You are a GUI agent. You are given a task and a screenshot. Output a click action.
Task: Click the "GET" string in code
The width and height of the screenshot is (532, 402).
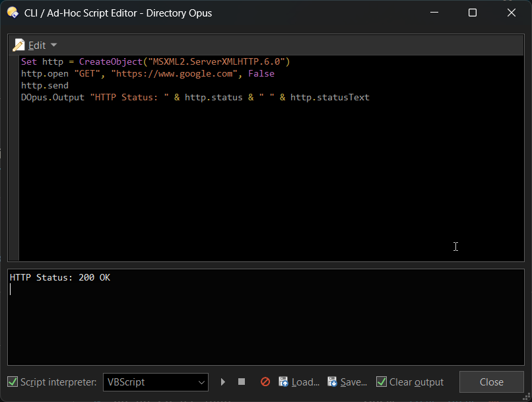(87, 74)
